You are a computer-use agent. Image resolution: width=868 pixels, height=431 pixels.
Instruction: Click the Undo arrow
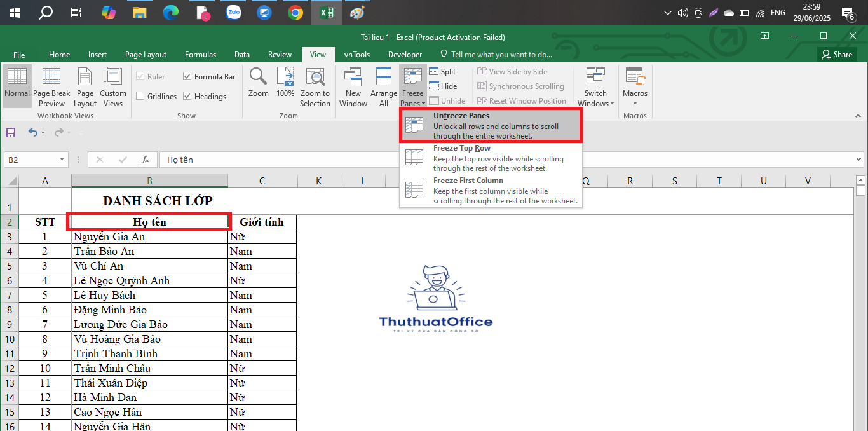point(32,132)
